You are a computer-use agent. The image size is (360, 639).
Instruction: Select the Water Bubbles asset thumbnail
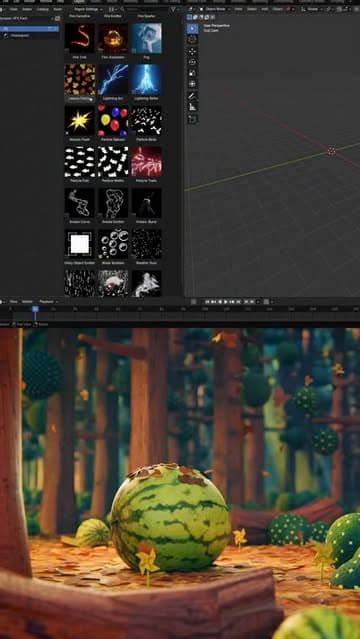click(x=113, y=245)
